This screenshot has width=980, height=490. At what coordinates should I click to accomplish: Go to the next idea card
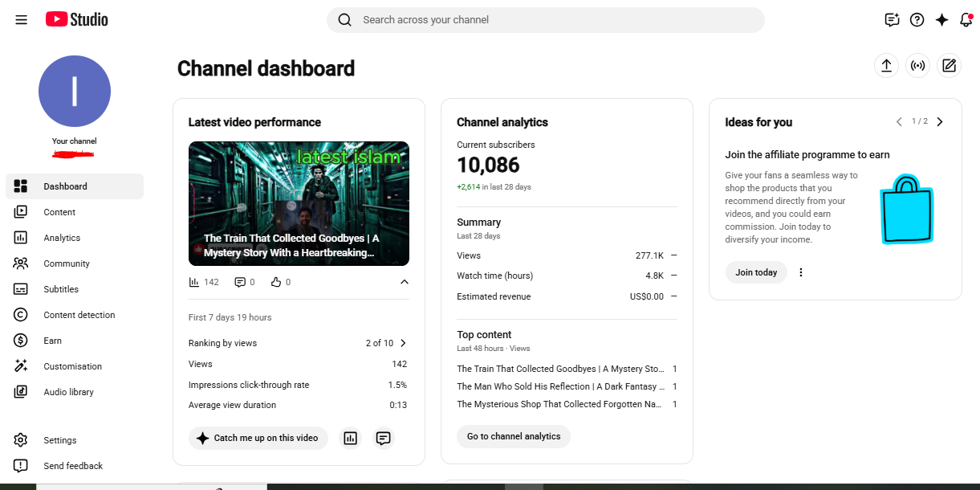[940, 122]
